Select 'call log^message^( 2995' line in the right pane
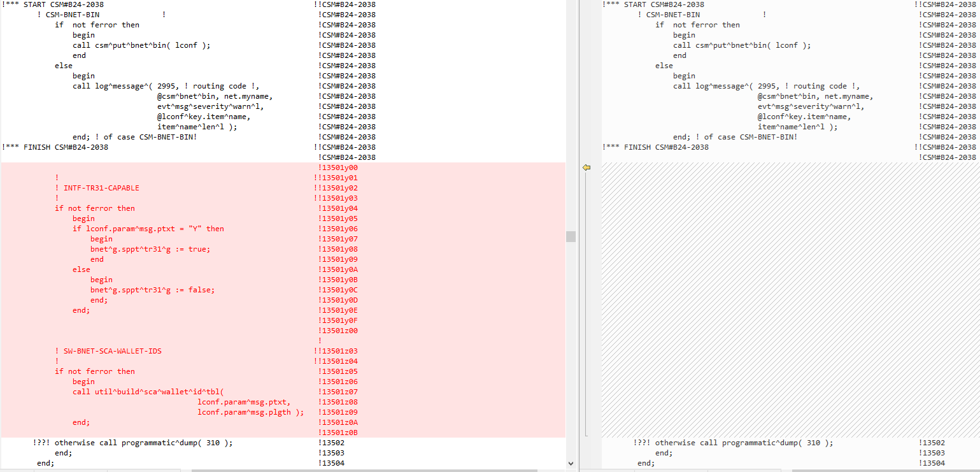 point(767,86)
